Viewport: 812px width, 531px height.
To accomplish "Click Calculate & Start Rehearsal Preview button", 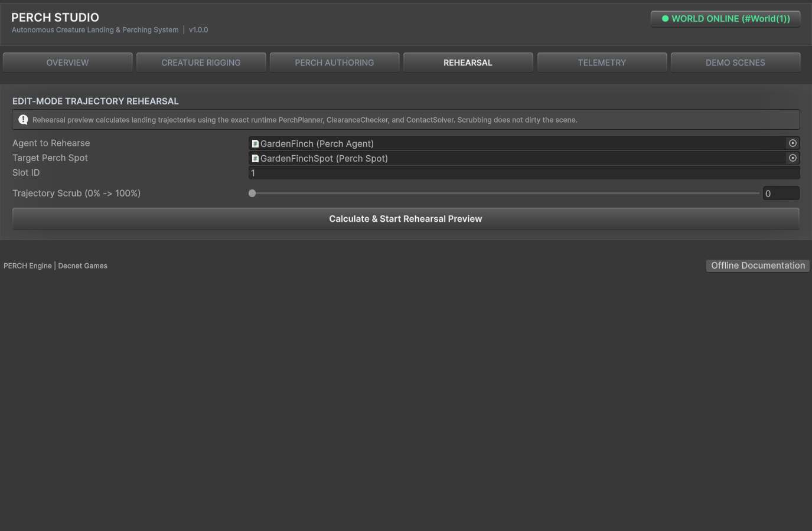I will click(x=406, y=219).
